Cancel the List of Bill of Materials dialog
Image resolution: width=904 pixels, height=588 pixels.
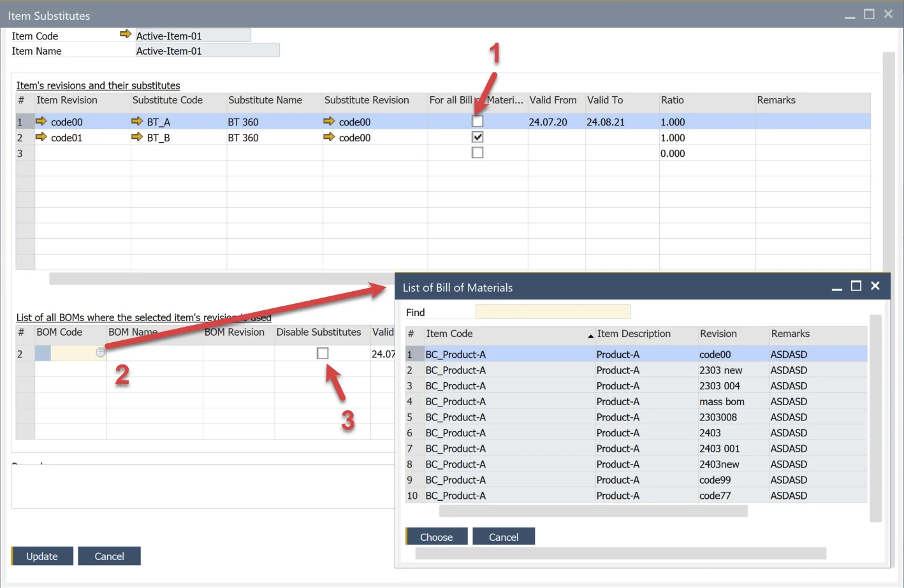click(503, 537)
